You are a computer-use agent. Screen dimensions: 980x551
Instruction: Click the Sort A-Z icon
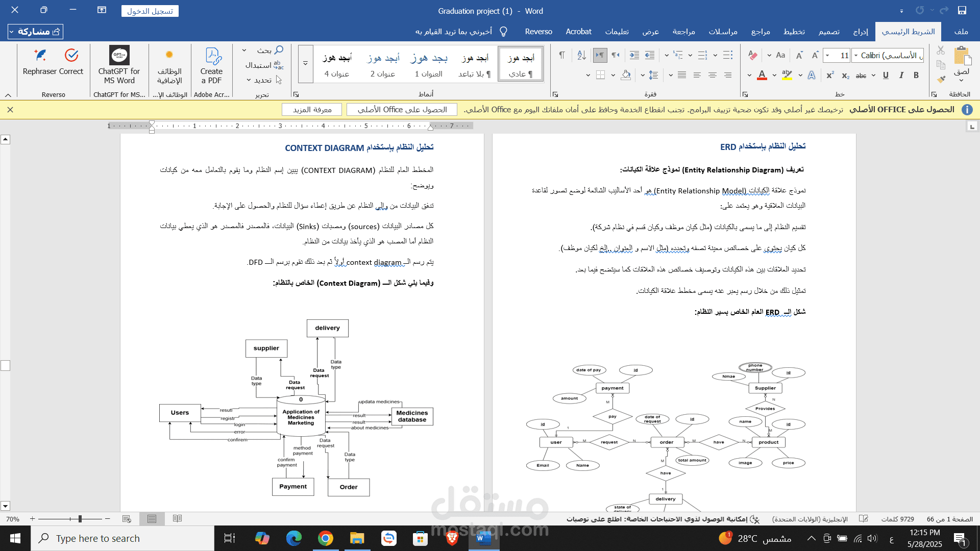coord(581,55)
